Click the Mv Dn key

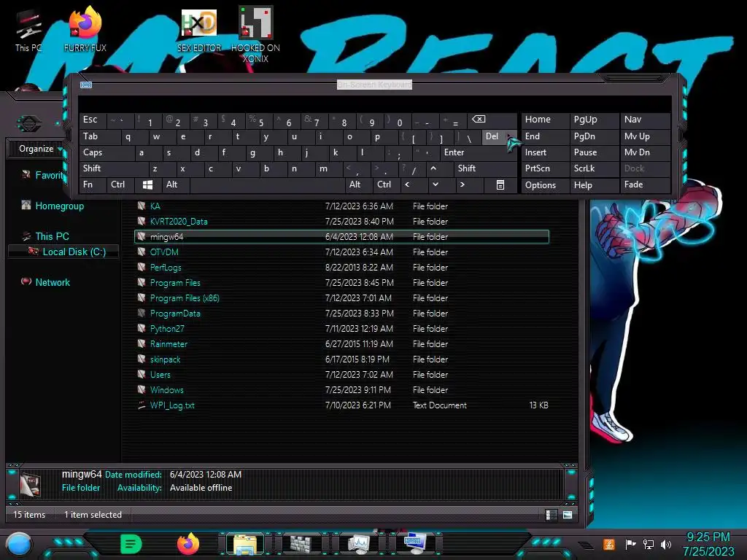645,152
